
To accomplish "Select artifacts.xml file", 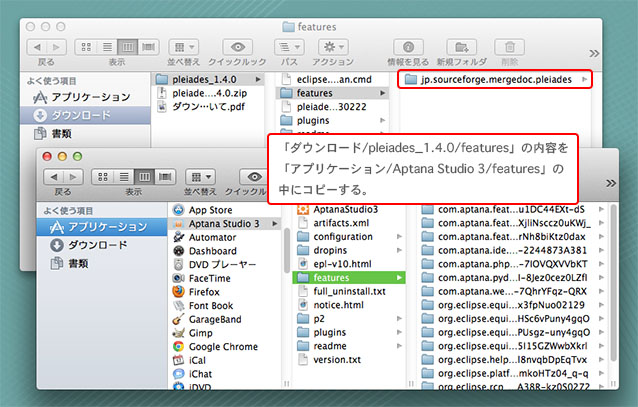I will pyautogui.click(x=349, y=223).
